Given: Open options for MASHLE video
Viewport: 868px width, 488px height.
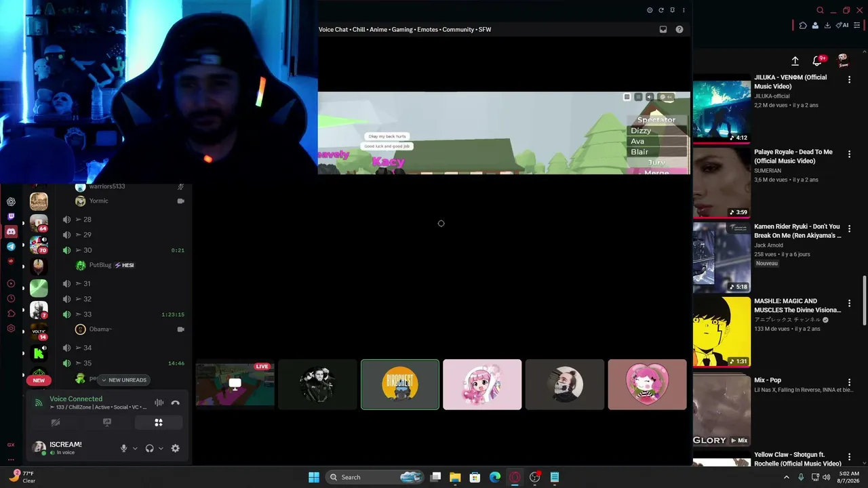Looking at the screenshot, I should click(x=849, y=304).
